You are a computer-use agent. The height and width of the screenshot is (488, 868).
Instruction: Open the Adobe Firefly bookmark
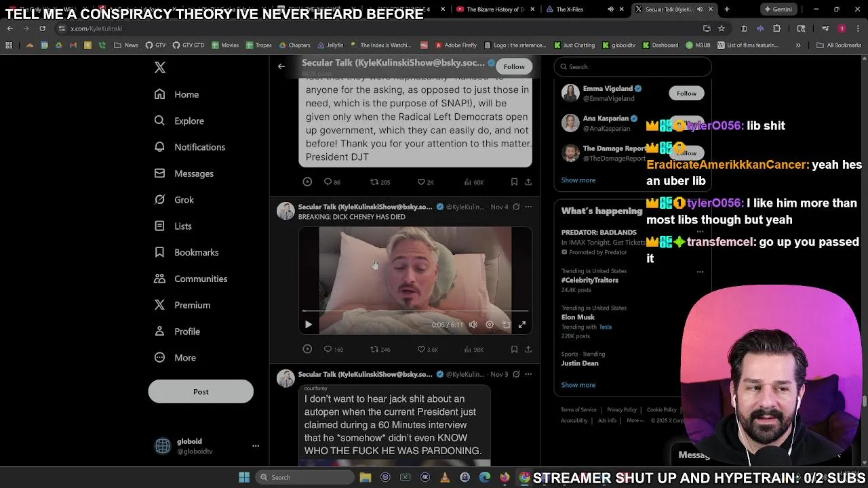pyautogui.click(x=455, y=45)
